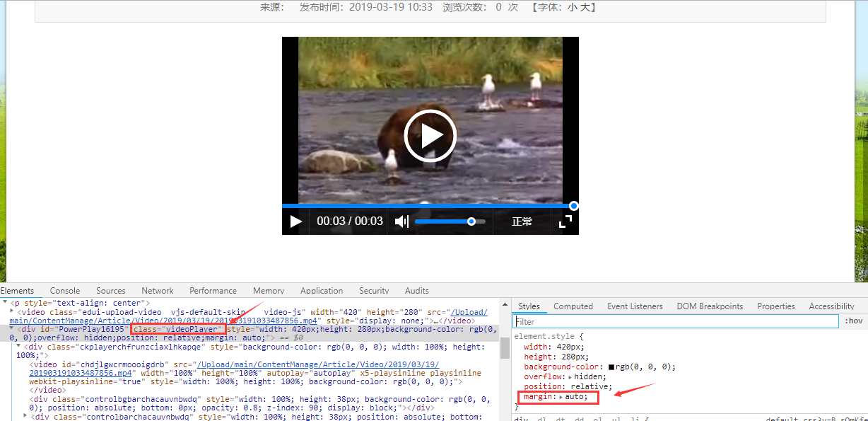Click the 小 font size link
The height and width of the screenshot is (421, 868).
point(572,7)
